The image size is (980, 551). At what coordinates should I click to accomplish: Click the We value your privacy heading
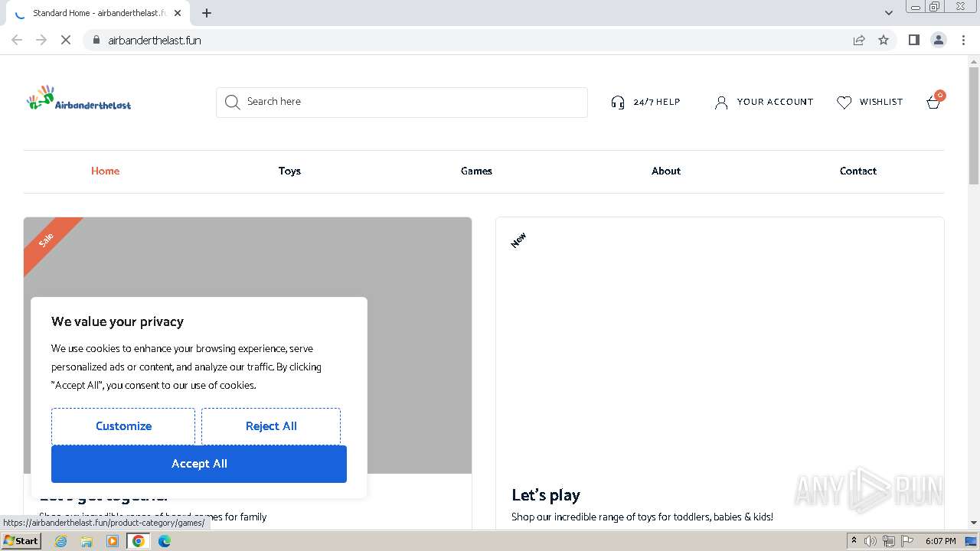click(117, 321)
